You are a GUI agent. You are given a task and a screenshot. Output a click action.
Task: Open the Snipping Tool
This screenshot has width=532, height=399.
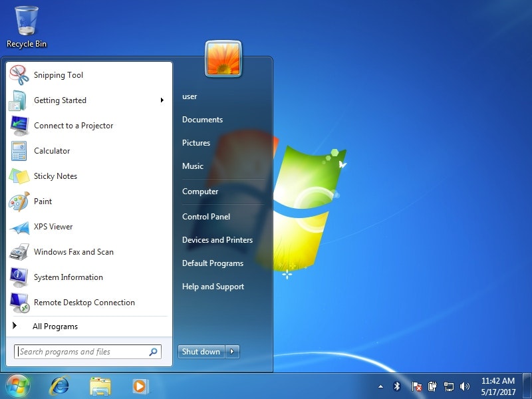coord(59,75)
